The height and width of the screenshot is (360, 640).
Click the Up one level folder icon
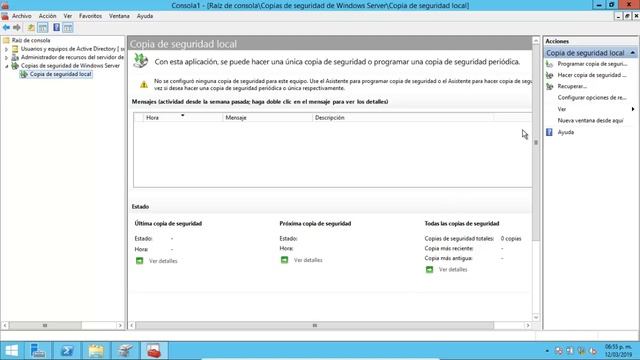(31, 27)
